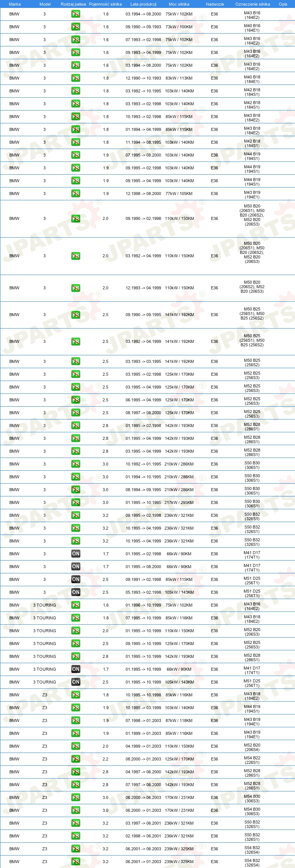Select the 83kW / 113KM power cell
295x868 pixels.
click(179, 78)
